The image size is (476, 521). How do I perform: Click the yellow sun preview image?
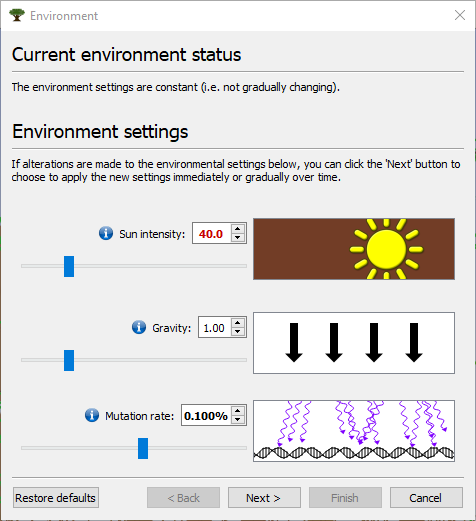pyautogui.click(x=354, y=249)
